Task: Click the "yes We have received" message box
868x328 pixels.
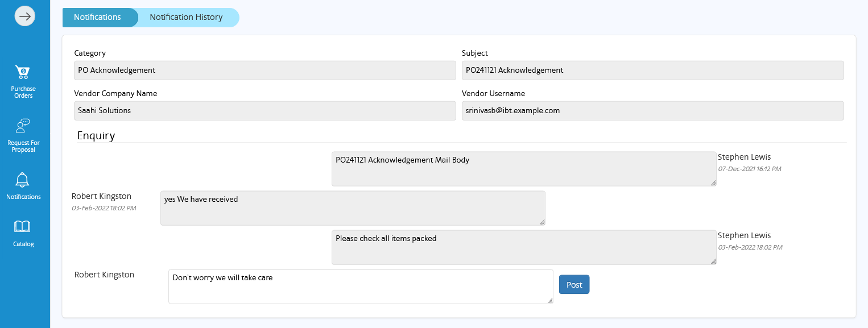Action: click(x=352, y=208)
